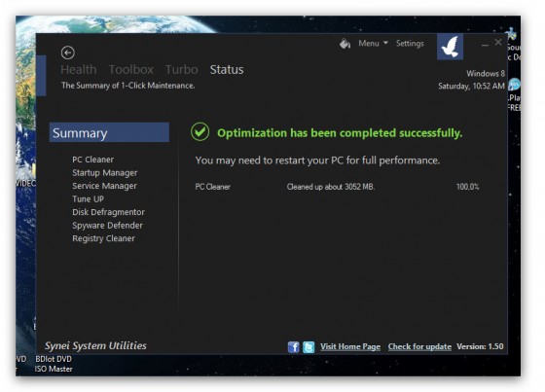Open the Menu item

pyautogui.click(x=369, y=44)
